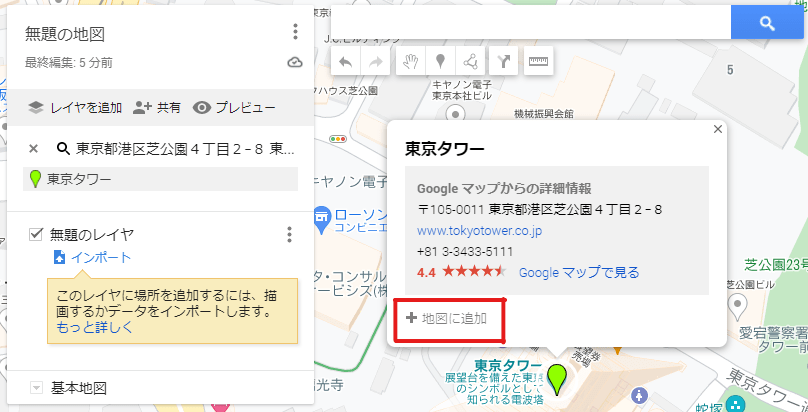Screen dimensions: 808x412
Task: Click the redo arrow tool
Action: [375, 62]
